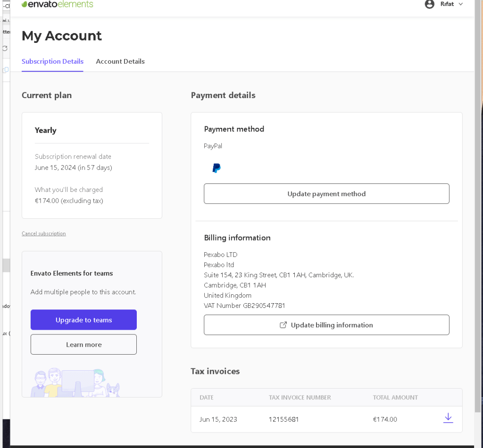The image size is (483, 448).
Task: Select the Suite 154 King Street address line
Action: coord(279,275)
